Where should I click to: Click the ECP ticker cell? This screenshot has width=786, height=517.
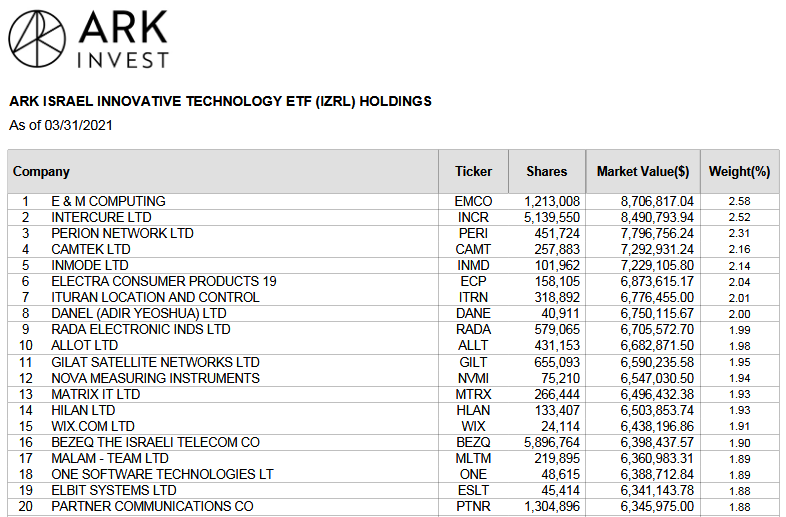[x=473, y=281]
